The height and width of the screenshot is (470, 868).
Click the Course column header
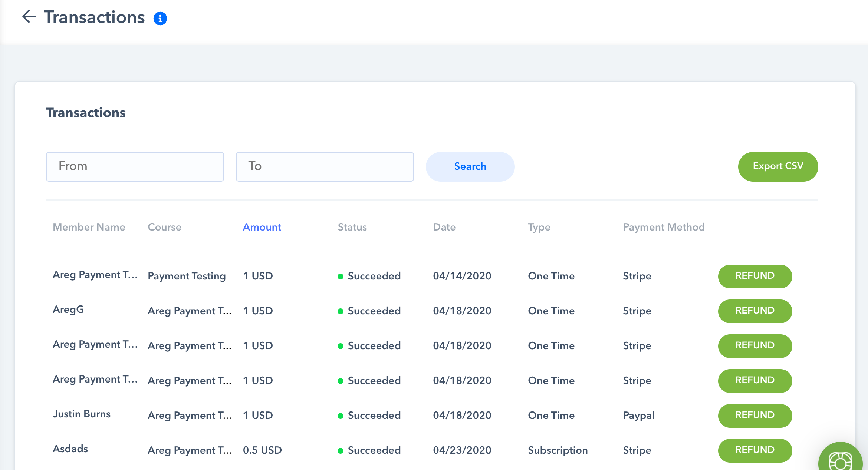[x=165, y=227]
